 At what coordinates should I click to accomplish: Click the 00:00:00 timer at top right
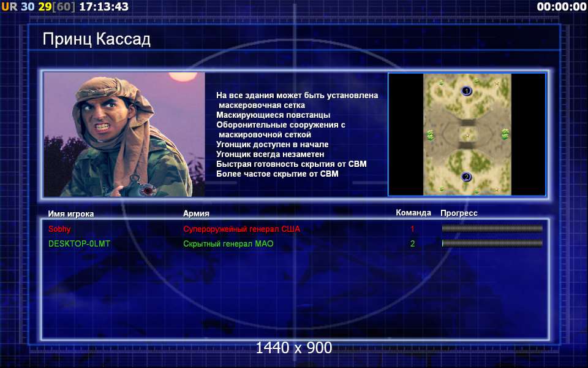click(562, 6)
